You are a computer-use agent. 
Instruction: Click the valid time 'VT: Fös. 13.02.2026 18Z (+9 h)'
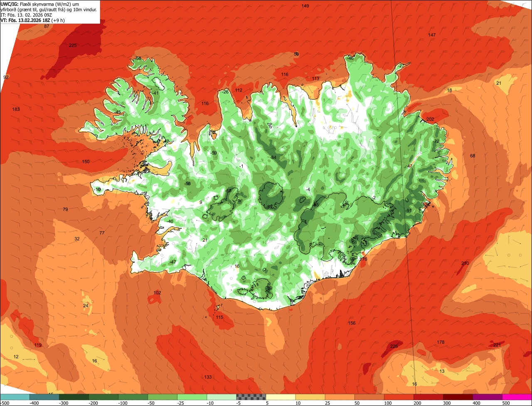(32, 20)
